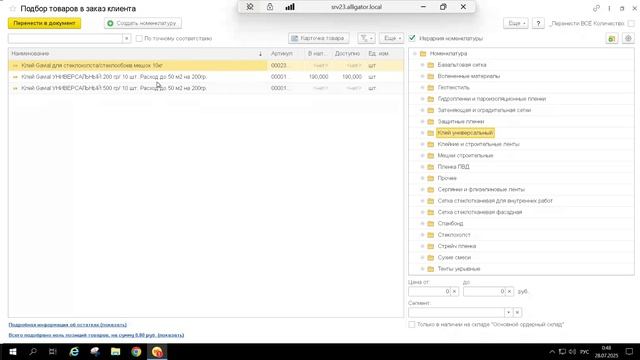
Task: Click the remote session lock icon
Action: click(x=270, y=7)
